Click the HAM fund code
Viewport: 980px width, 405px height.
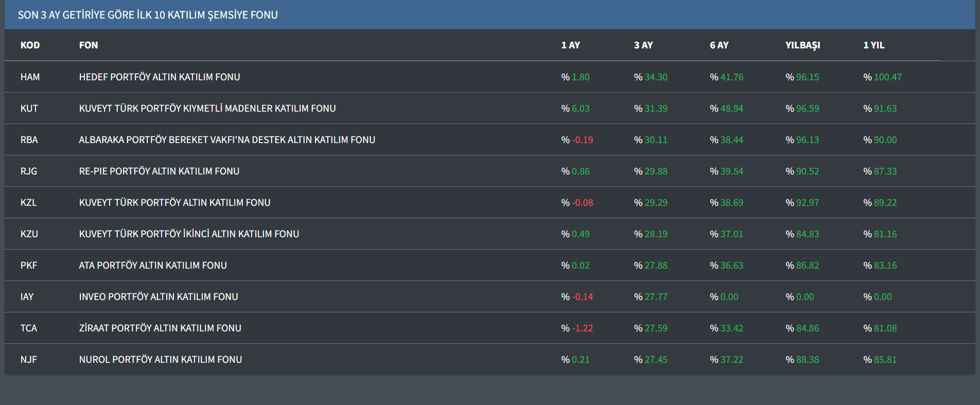pyautogui.click(x=30, y=77)
